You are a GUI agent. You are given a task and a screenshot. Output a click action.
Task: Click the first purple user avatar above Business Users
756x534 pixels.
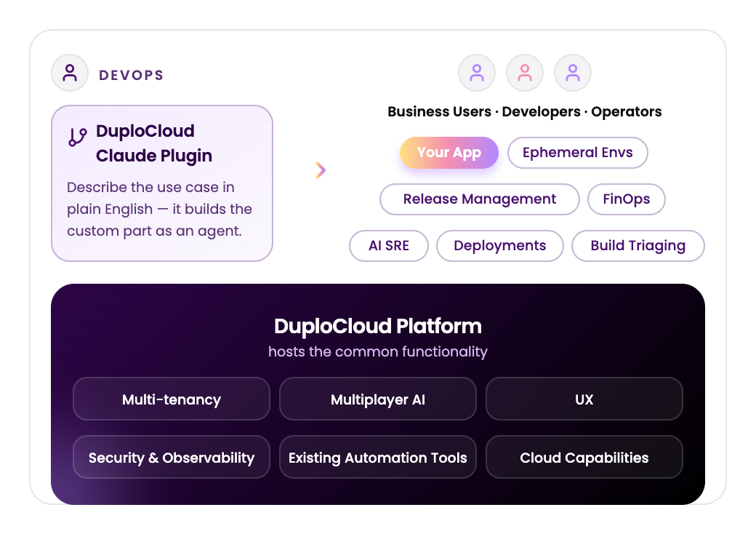click(477, 73)
